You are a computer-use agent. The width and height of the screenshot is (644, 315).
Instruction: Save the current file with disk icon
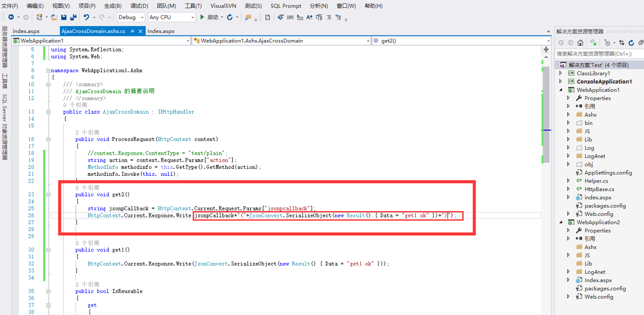[x=64, y=17]
